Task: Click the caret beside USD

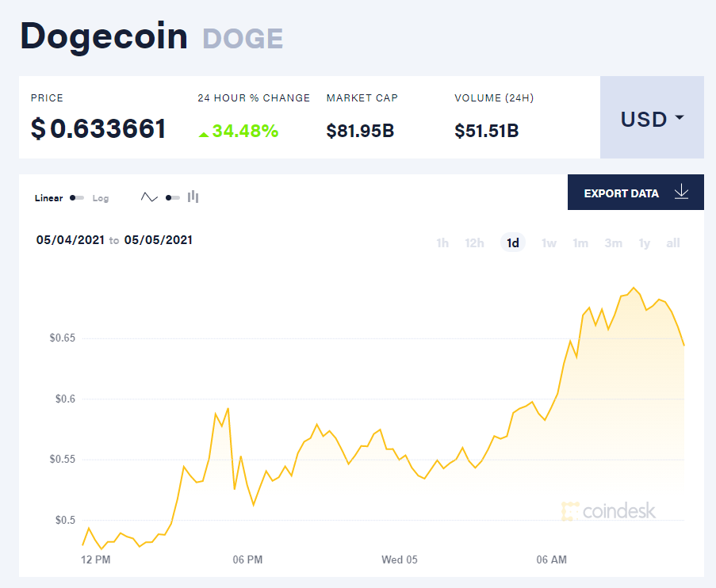Action: tap(680, 117)
